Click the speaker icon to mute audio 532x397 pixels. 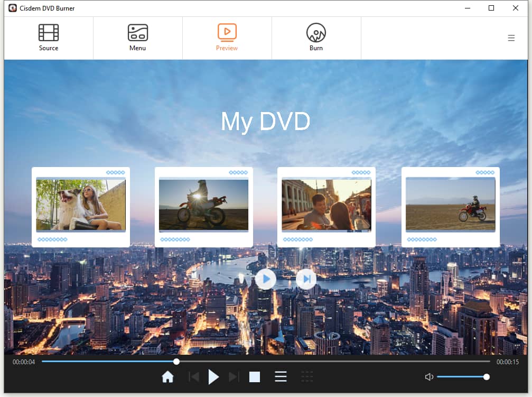(429, 376)
